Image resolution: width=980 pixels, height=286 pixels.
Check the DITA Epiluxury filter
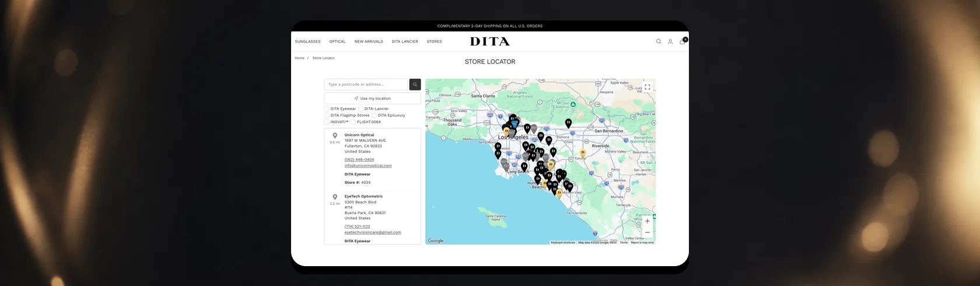point(374,116)
